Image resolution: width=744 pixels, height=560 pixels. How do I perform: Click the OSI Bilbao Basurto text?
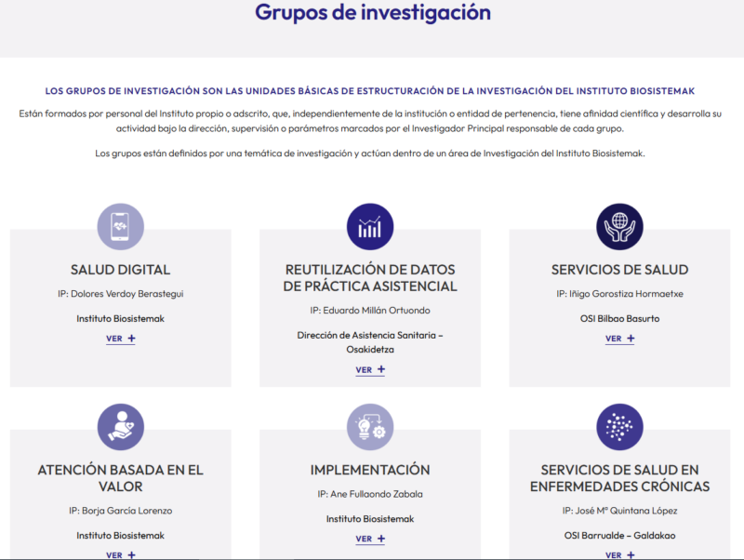tap(619, 318)
